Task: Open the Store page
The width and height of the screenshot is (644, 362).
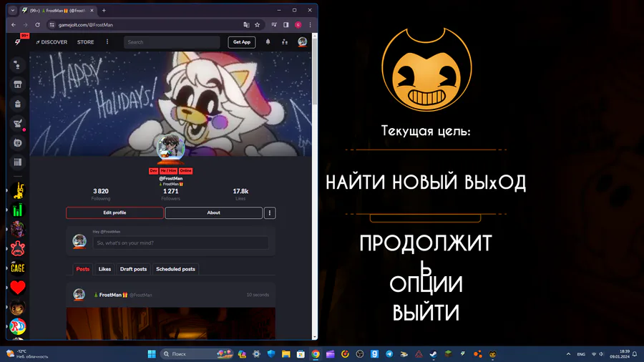Action: [x=85, y=42]
